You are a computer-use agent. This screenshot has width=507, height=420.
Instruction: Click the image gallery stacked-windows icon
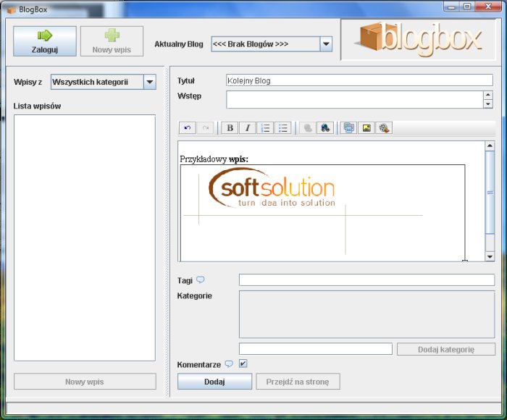[349, 128]
